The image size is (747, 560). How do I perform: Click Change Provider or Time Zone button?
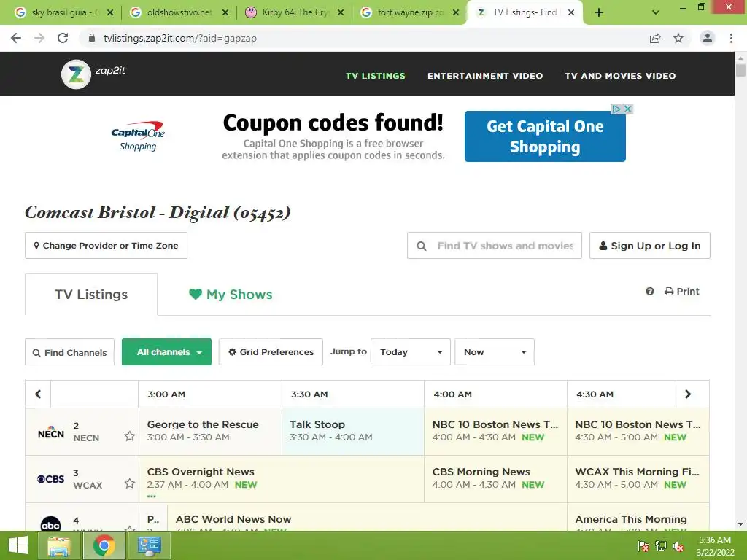pyautogui.click(x=107, y=245)
